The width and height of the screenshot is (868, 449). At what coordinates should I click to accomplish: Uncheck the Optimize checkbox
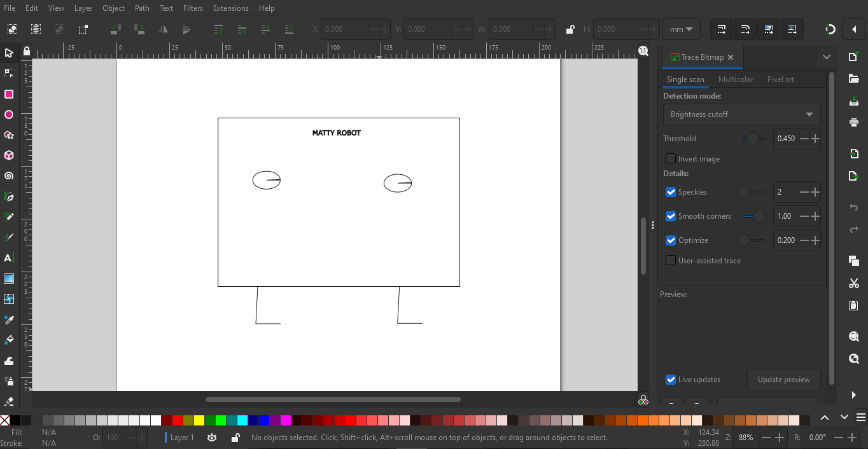click(671, 240)
